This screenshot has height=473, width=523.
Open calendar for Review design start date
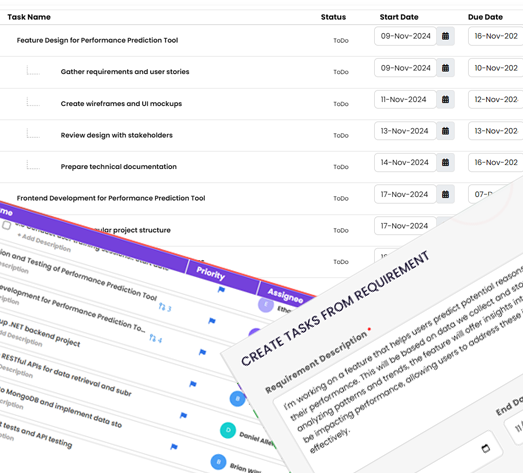(x=445, y=131)
